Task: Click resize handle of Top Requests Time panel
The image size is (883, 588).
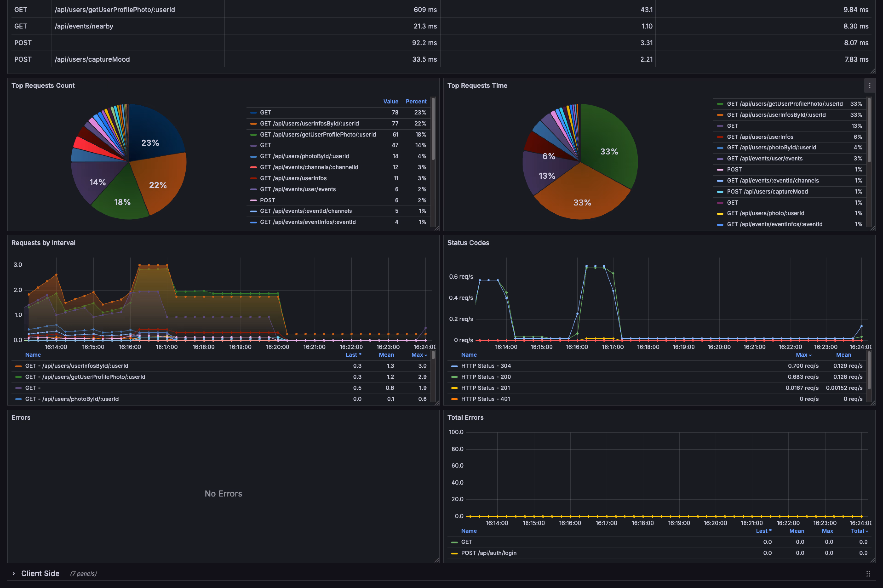Action: [x=872, y=228]
